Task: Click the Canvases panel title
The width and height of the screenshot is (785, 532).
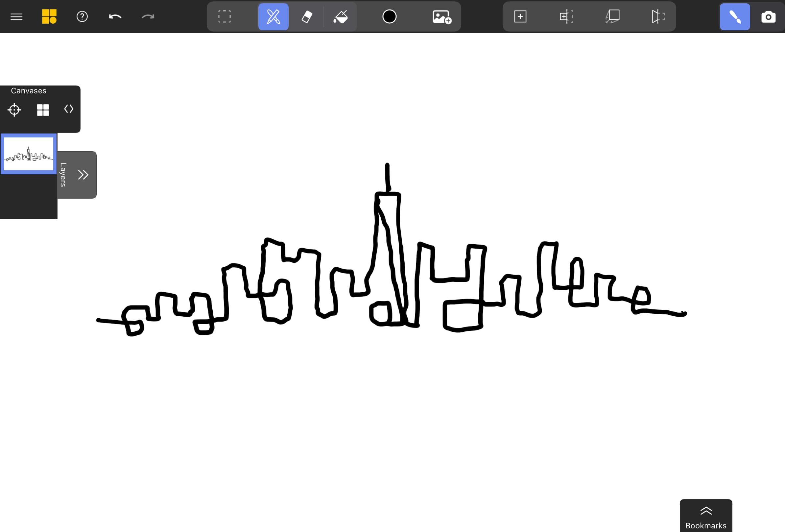Action: coord(29,91)
